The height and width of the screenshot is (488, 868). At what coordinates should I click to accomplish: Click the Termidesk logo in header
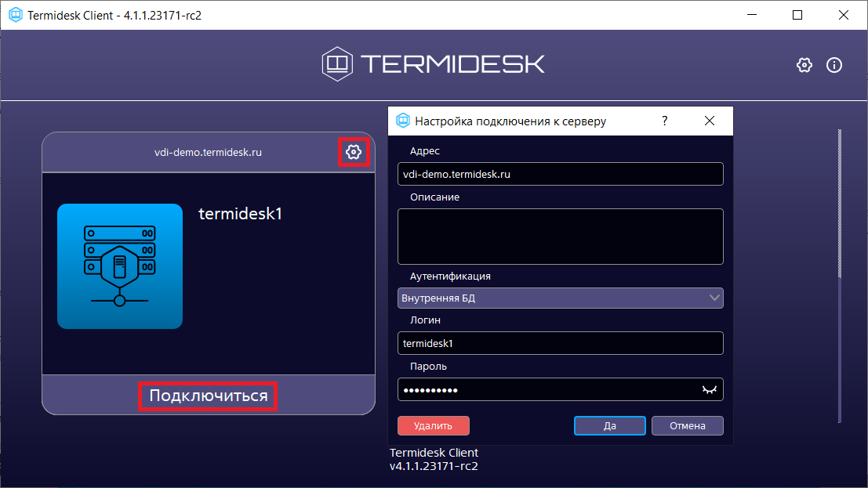[433, 63]
